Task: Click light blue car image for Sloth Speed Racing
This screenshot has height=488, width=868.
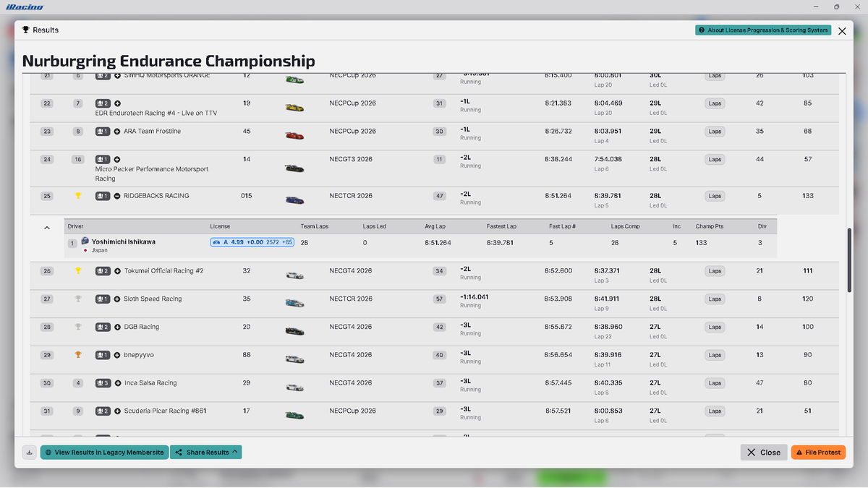Action: pos(294,304)
